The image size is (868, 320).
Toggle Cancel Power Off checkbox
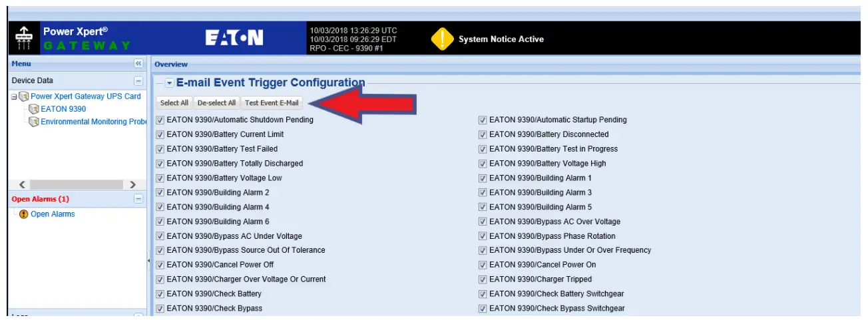(x=160, y=265)
